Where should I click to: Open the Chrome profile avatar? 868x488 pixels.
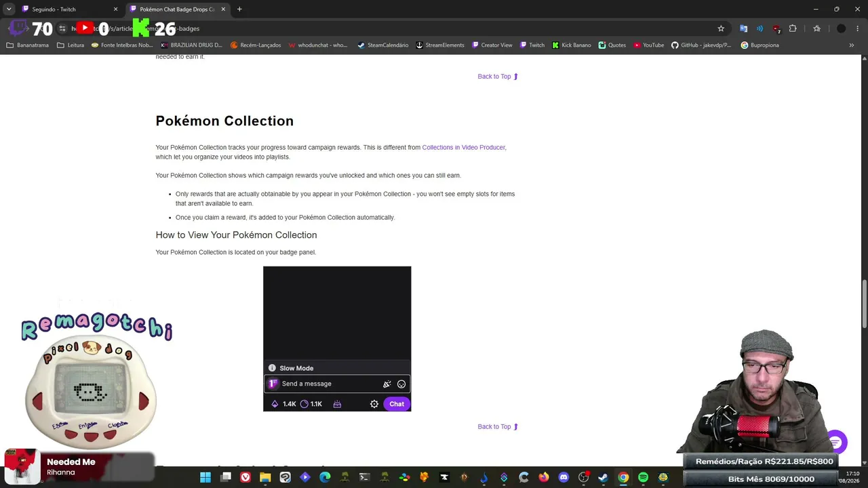[842, 28]
